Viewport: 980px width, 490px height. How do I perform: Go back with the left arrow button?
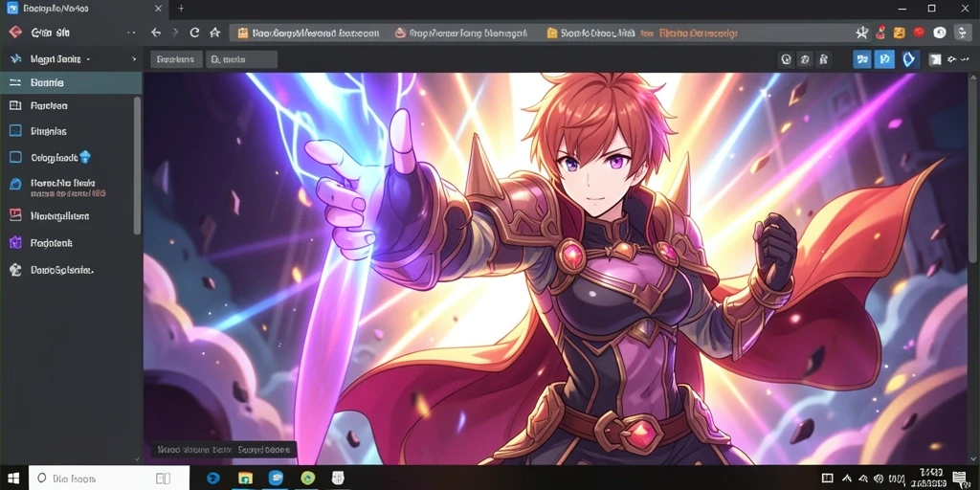click(156, 33)
